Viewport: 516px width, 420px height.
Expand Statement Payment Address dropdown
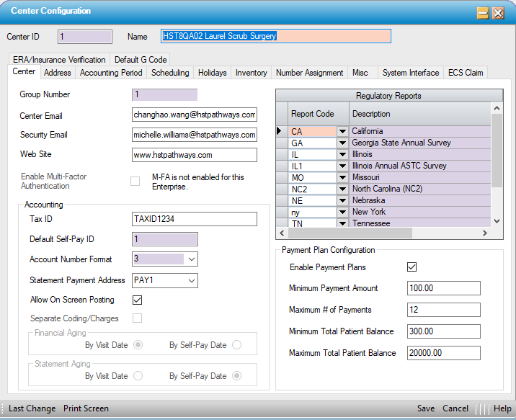(191, 280)
